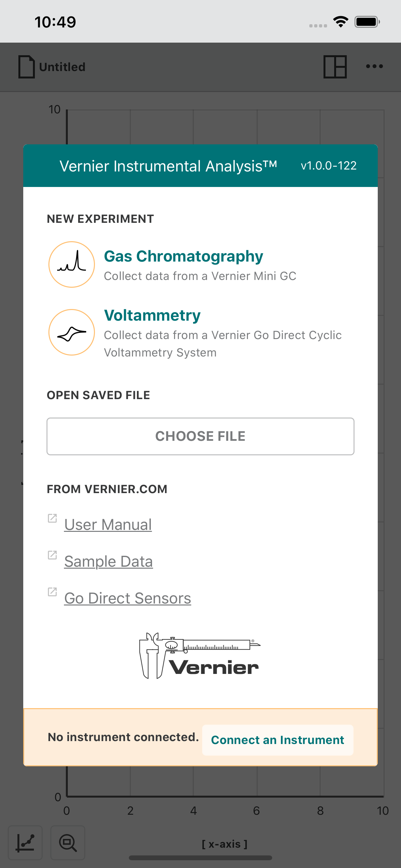Tap the Vernier caliper logo
Viewport: 401px width, 868px height.
click(x=200, y=656)
